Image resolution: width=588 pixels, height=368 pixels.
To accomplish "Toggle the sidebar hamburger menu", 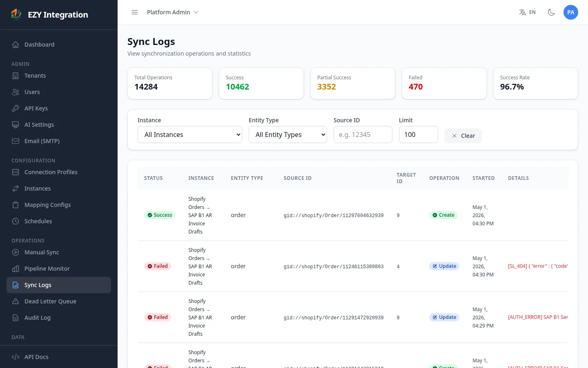I will click(135, 12).
